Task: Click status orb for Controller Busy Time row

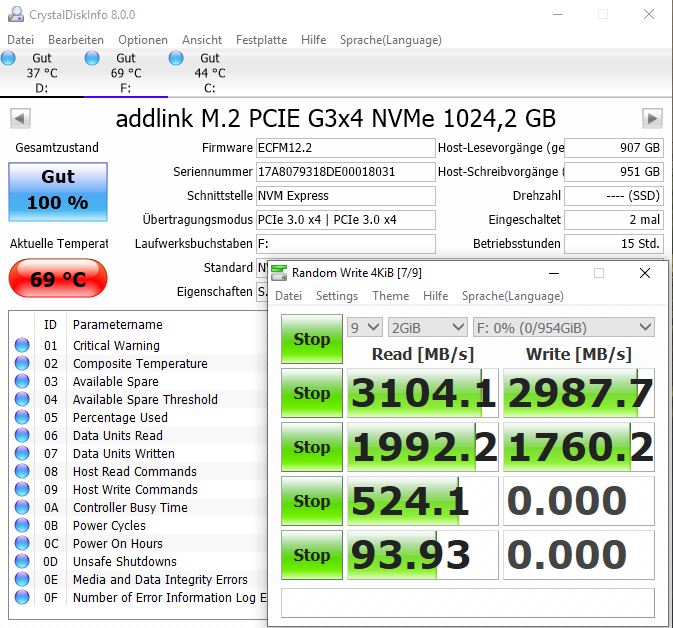Action: (22, 507)
